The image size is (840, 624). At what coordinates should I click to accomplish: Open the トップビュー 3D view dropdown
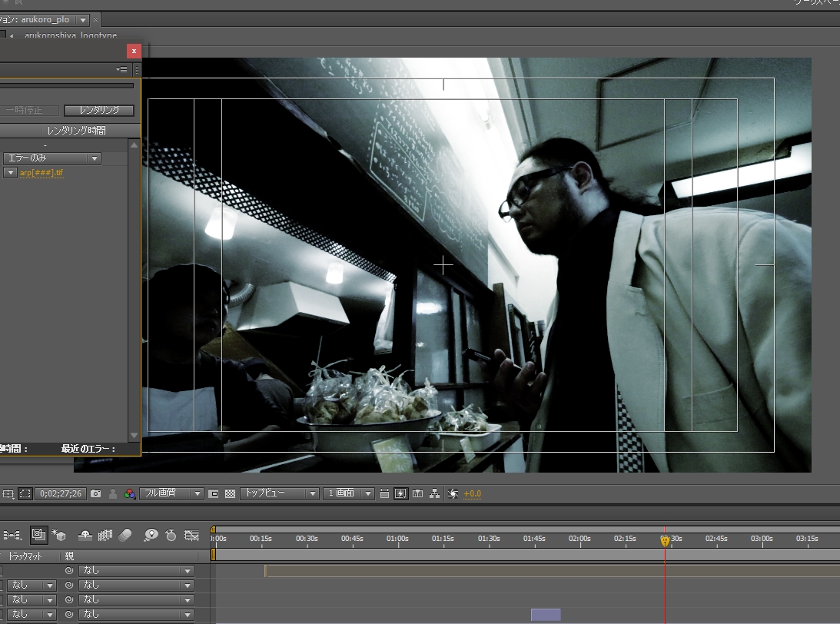(x=279, y=493)
